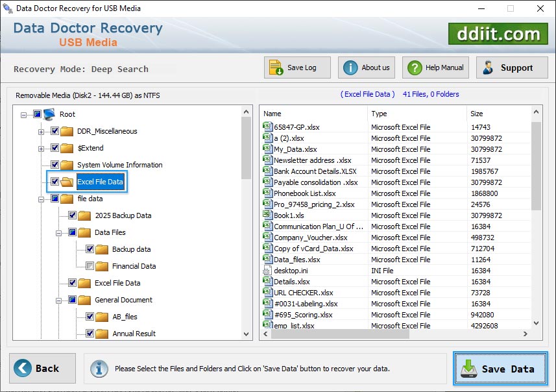556x392 pixels.
Task: Click the 2025 Backup Data folder icon
Action: coord(84,215)
